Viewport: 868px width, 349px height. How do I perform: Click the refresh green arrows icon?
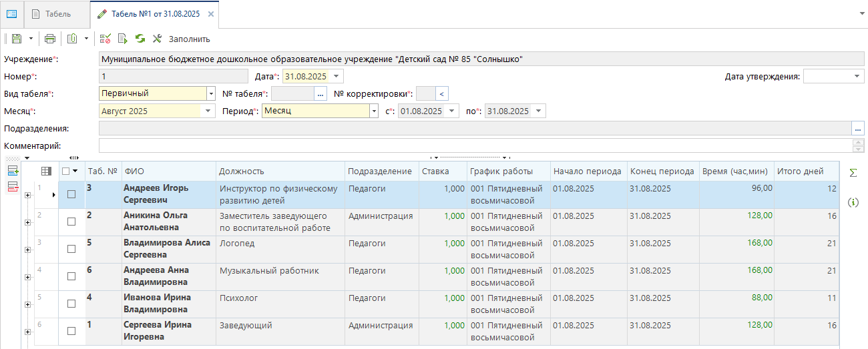(x=140, y=39)
